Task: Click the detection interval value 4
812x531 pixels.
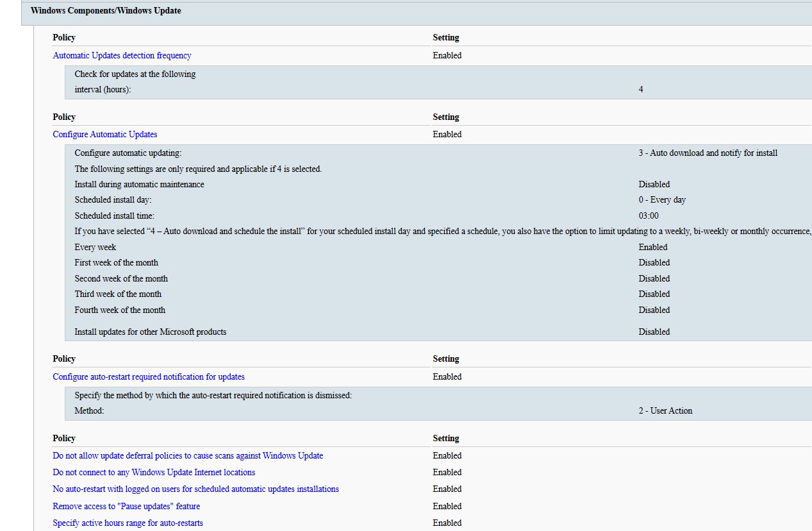Action: 641,90
